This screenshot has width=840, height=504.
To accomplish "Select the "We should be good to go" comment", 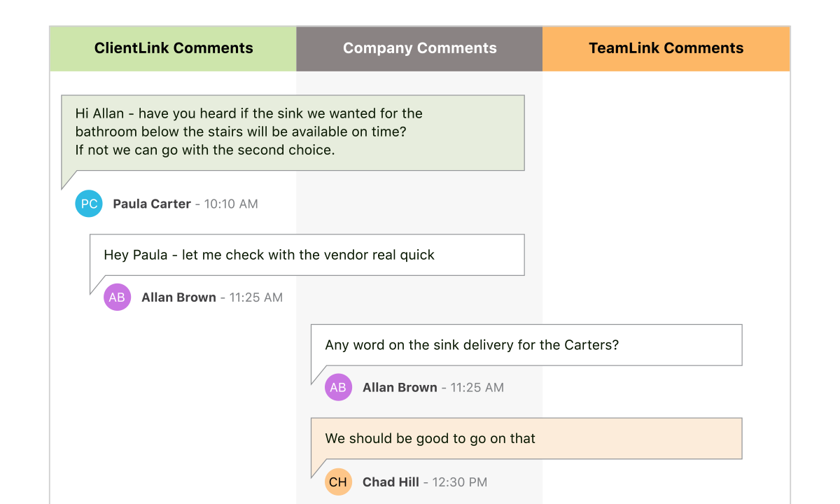I will tap(526, 439).
